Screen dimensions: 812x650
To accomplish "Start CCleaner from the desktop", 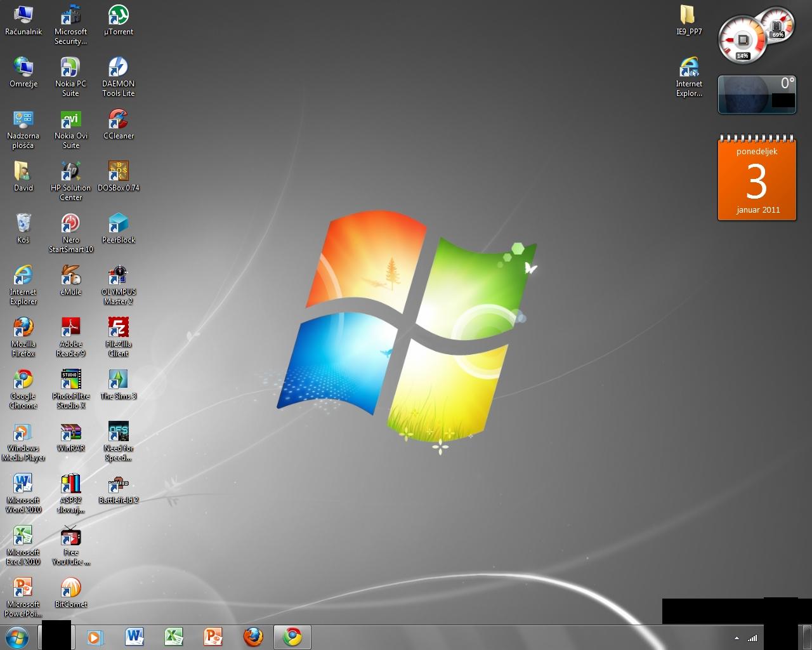I will pos(118,124).
